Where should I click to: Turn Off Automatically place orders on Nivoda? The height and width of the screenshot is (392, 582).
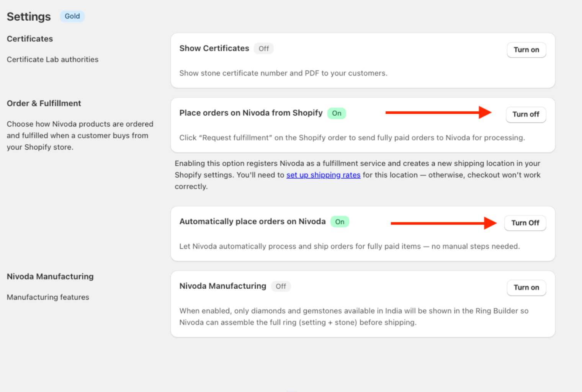pos(525,223)
